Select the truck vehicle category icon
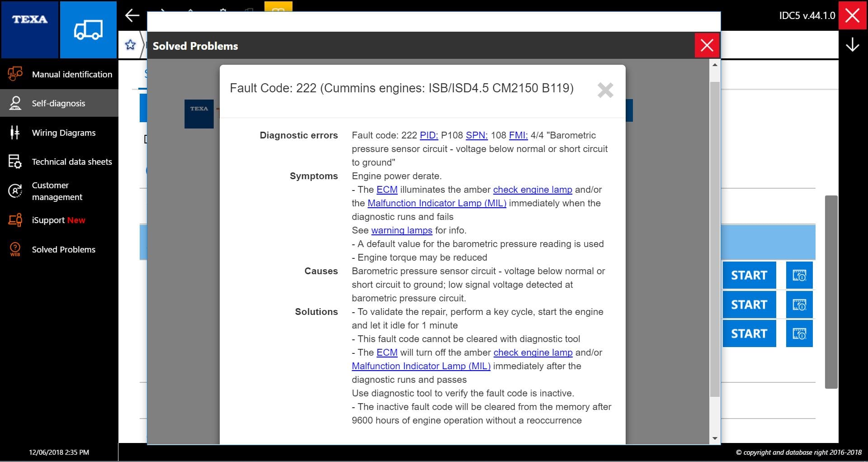868x462 pixels. [88, 30]
